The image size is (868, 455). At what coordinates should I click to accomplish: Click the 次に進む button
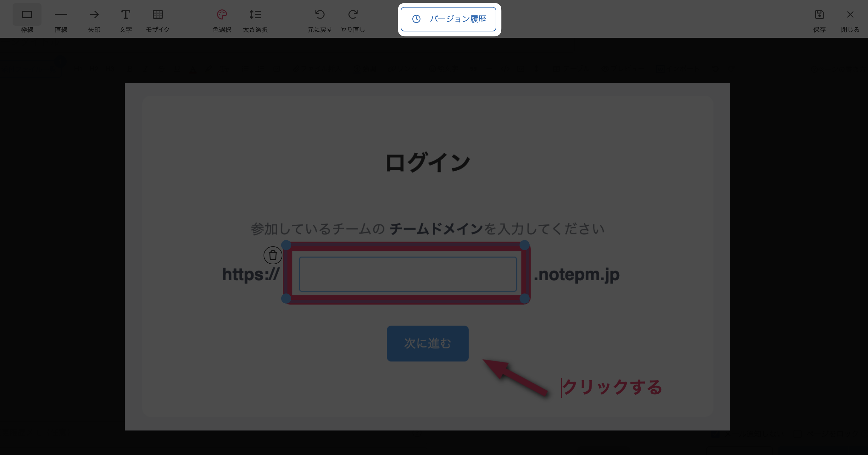(428, 343)
